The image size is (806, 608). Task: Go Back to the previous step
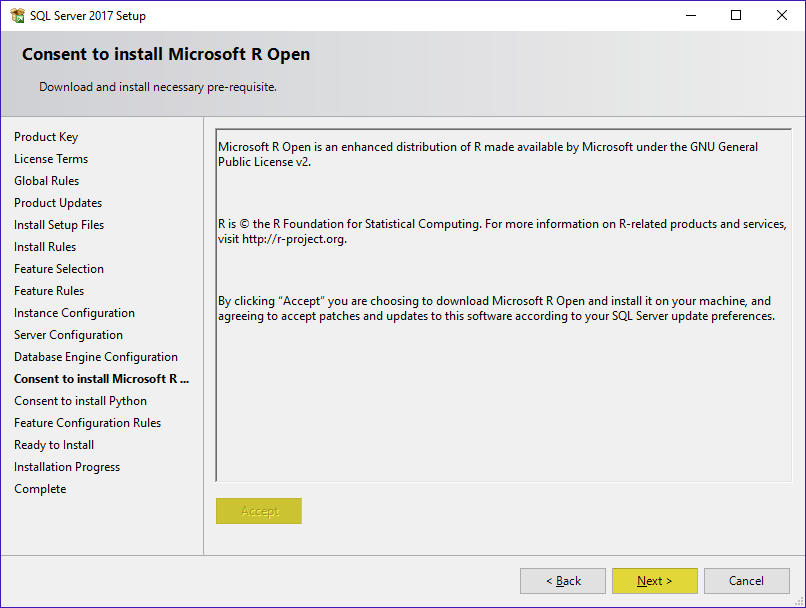[x=563, y=581]
